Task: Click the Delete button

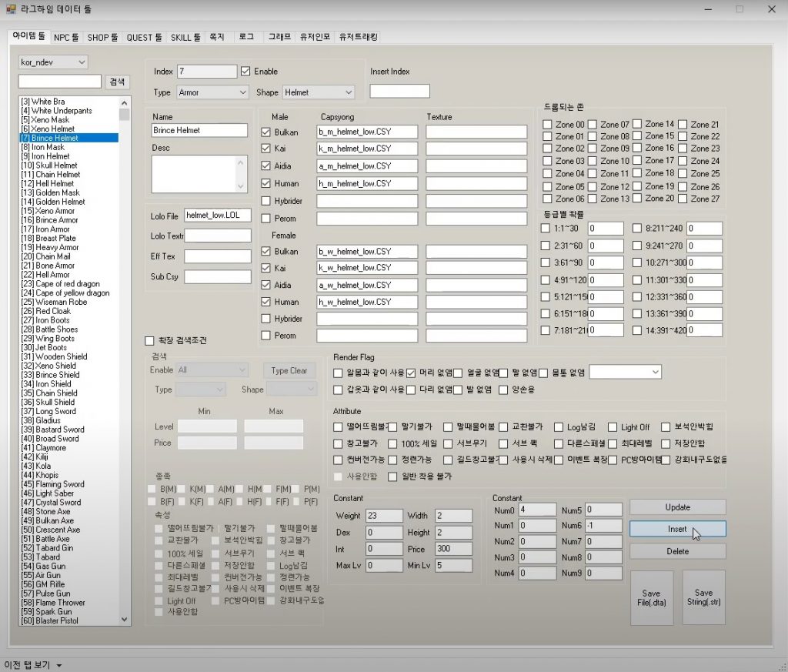Action: (x=677, y=551)
